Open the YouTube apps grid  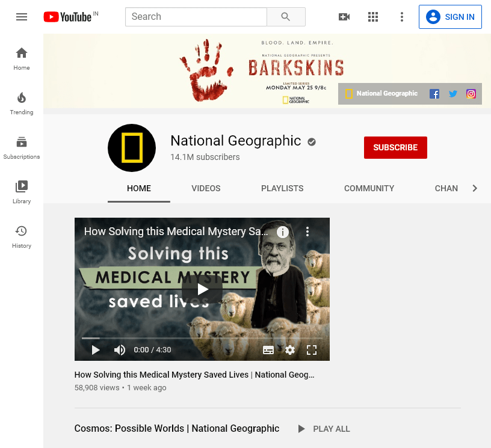coord(373,17)
